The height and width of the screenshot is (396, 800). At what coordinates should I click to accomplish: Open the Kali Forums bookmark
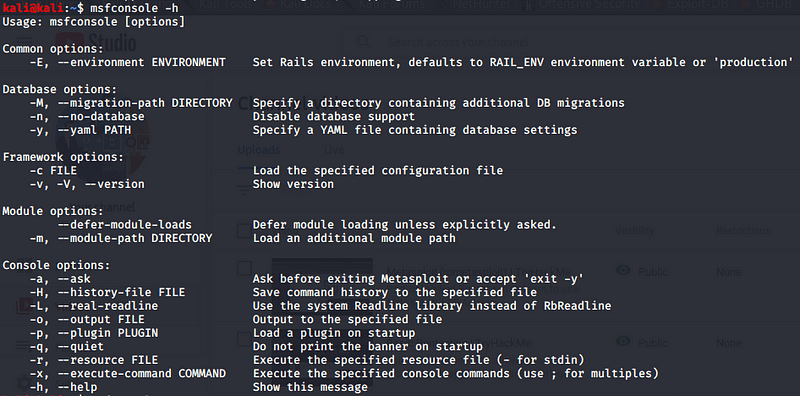click(384, 5)
